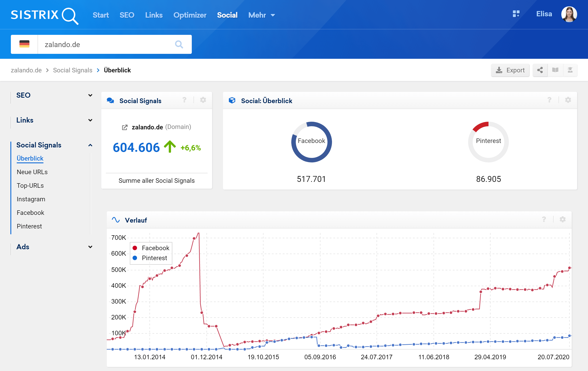The image size is (588, 371).
Task: Click the book handbook icon
Action: 555,70
